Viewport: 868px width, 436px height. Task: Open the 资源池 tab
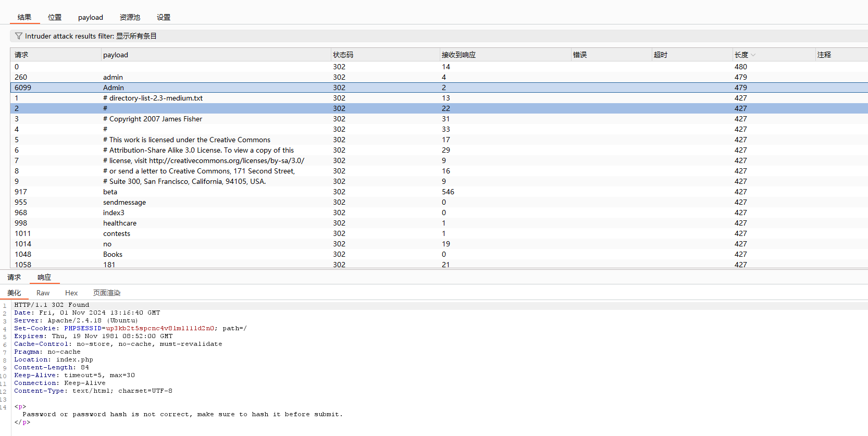[x=130, y=17]
